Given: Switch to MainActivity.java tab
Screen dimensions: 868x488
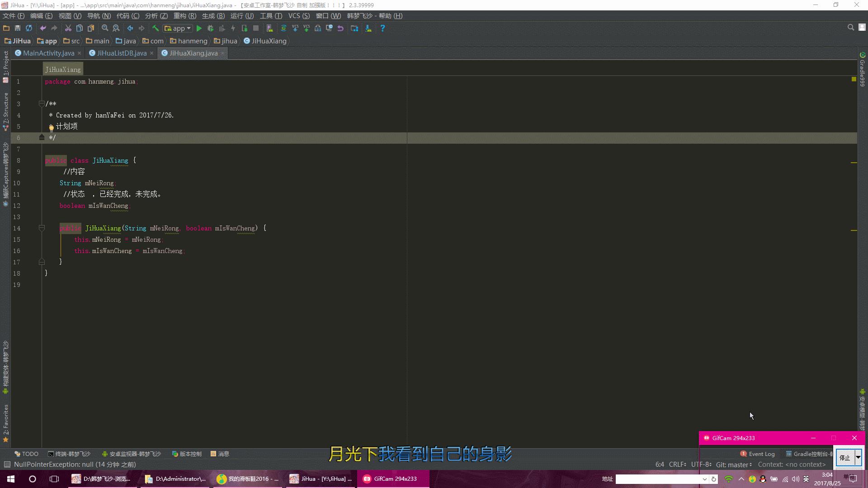Looking at the screenshot, I should pyautogui.click(x=47, y=53).
